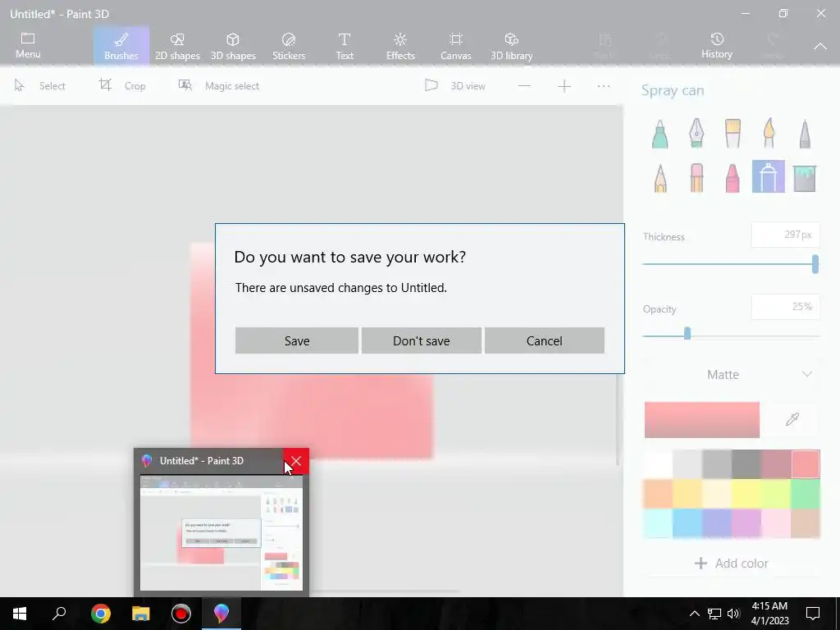The width and height of the screenshot is (840, 630).
Task: Choose the orange color swatch
Action: (x=658, y=493)
